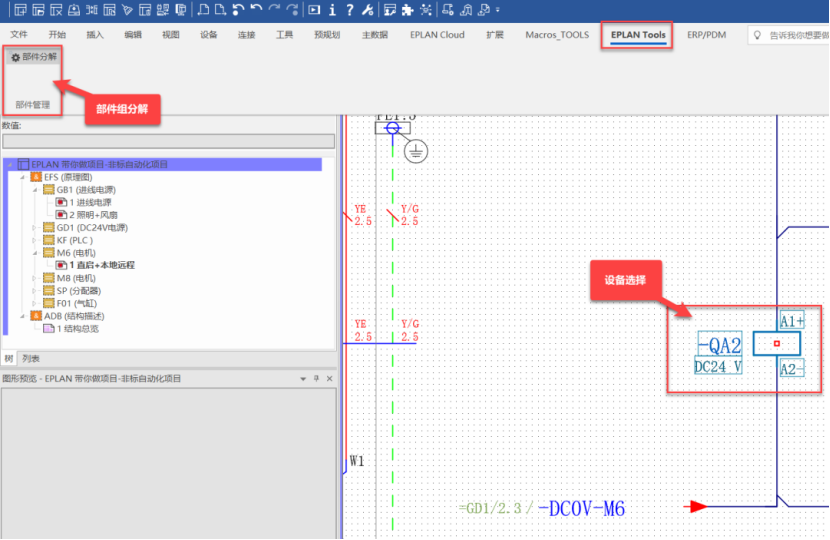Select the 文件 menu tab
The width and height of the screenshot is (830, 540).
point(19,34)
